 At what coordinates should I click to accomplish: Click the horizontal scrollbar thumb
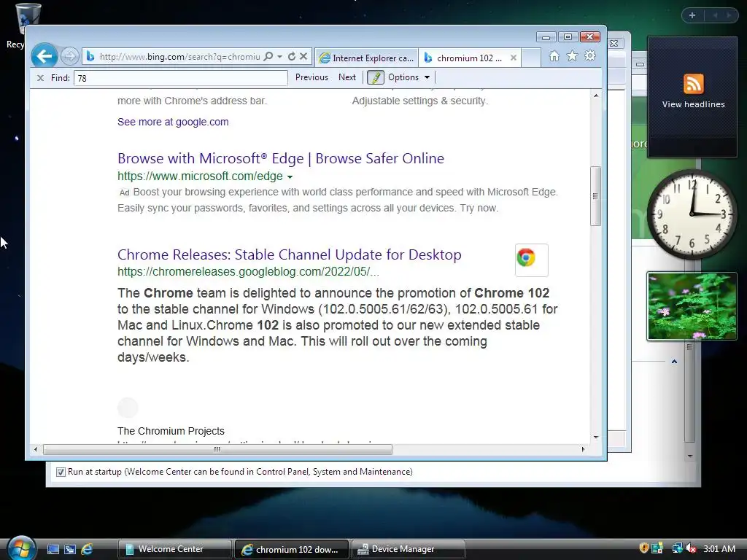(x=217, y=449)
